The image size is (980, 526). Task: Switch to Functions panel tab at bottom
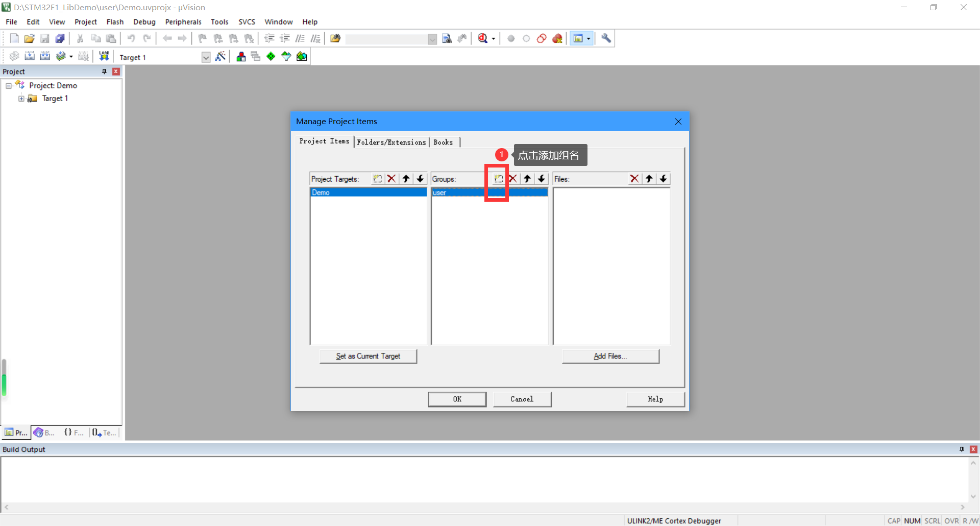tap(74, 433)
